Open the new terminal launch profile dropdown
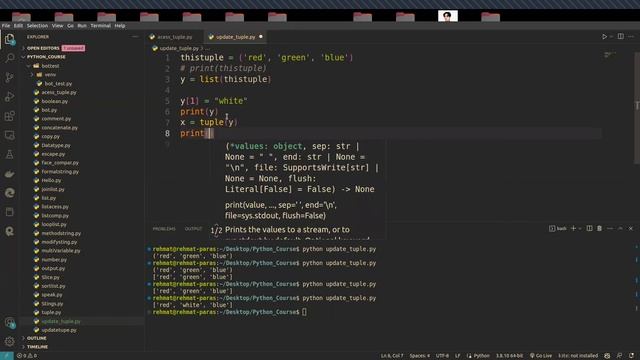The width and height of the screenshot is (640, 360). pyautogui.click(x=580, y=229)
